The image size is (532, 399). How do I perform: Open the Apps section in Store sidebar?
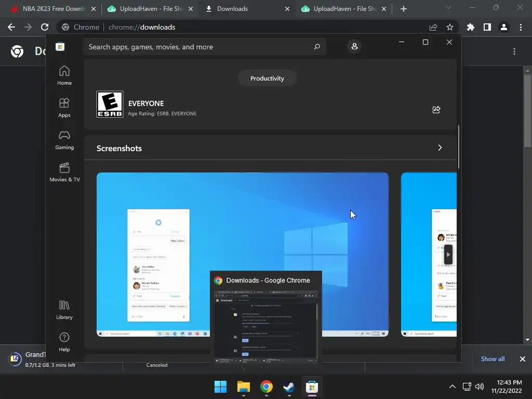pos(64,108)
